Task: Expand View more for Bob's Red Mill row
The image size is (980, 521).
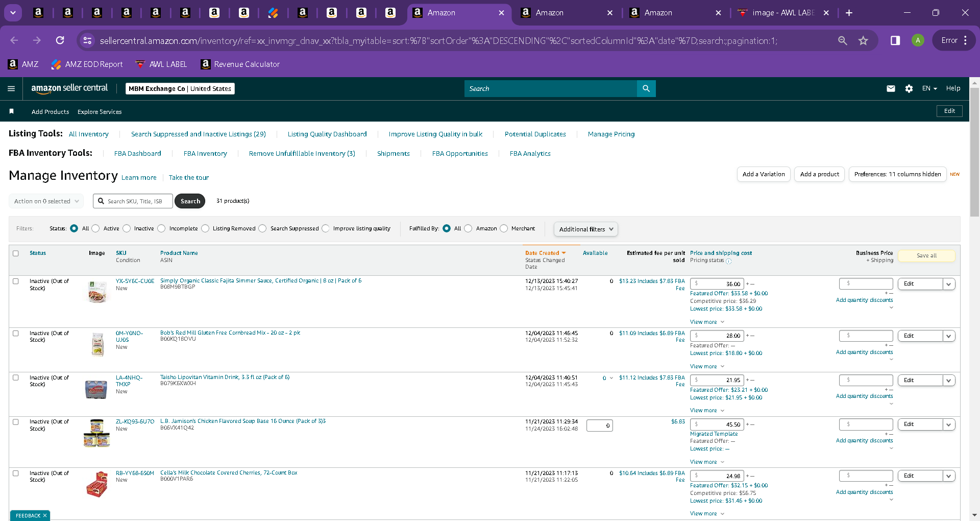Action: coord(707,366)
